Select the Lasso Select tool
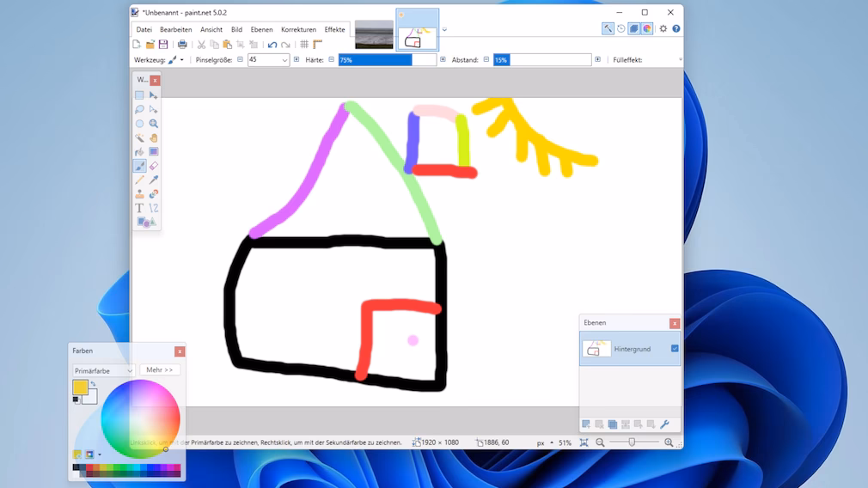868x488 pixels. pyautogui.click(x=139, y=110)
